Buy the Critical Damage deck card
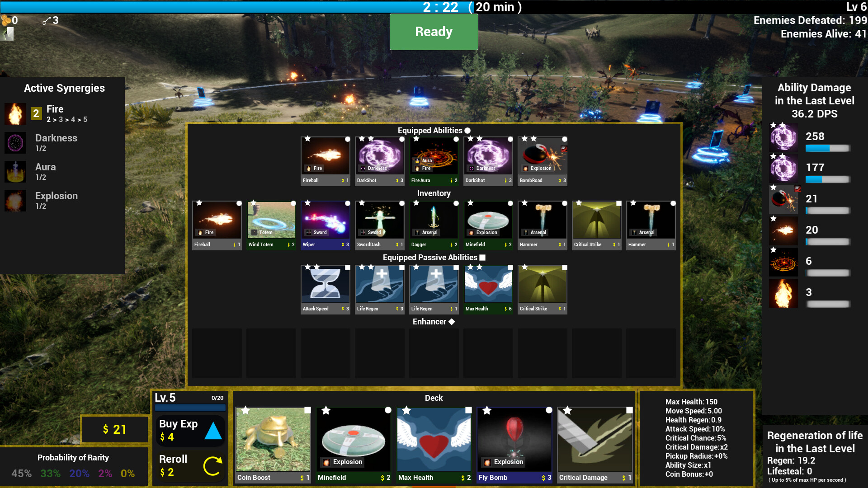Image resolution: width=868 pixels, height=488 pixels. pyautogui.click(x=595, y=445)
